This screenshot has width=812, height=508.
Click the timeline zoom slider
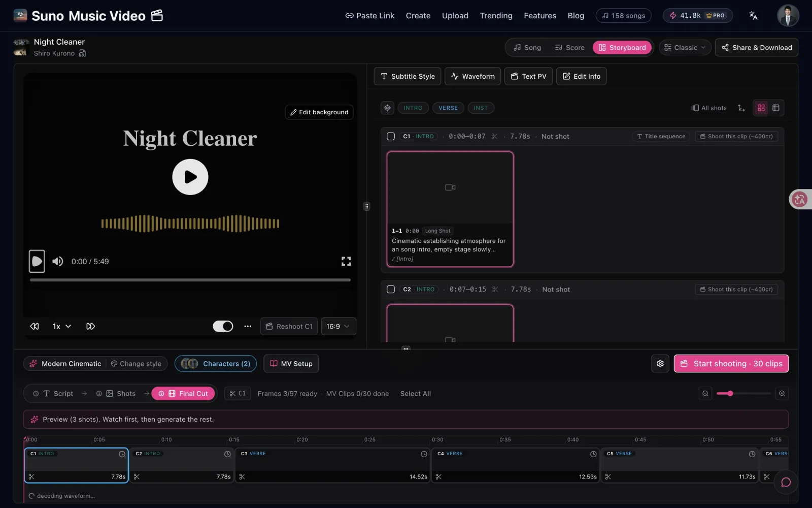743,394
